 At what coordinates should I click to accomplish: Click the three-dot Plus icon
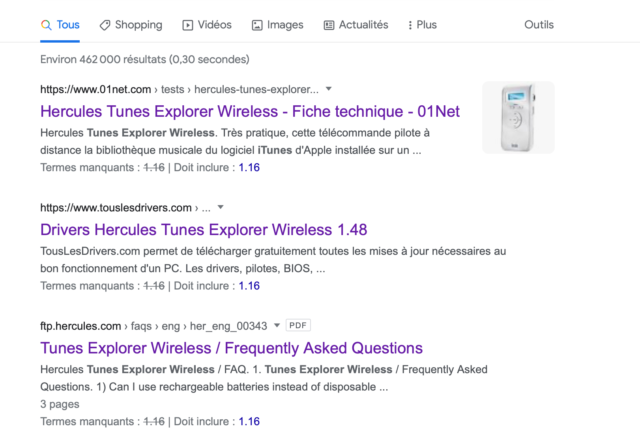410,25
